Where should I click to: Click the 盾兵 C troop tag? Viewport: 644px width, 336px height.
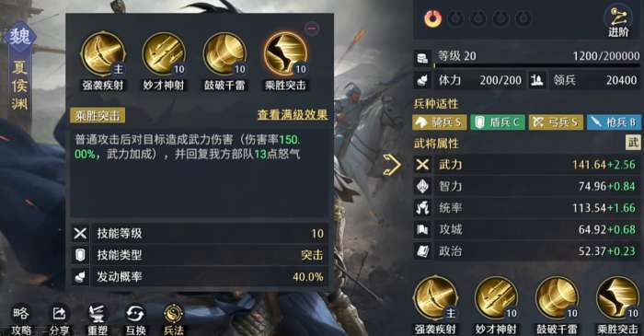pos(498,122)
